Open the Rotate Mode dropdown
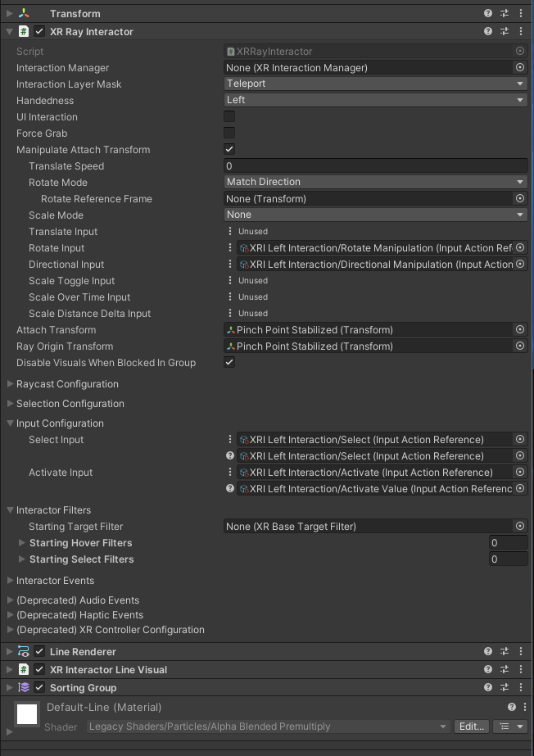The image size is (534, 756). click(x=375, y=182)
